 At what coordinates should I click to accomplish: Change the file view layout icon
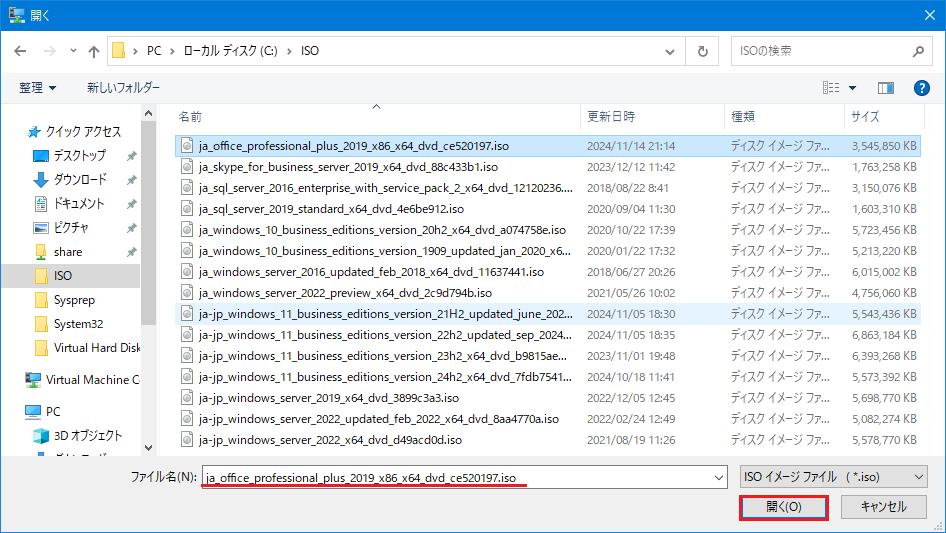(831, 88)
